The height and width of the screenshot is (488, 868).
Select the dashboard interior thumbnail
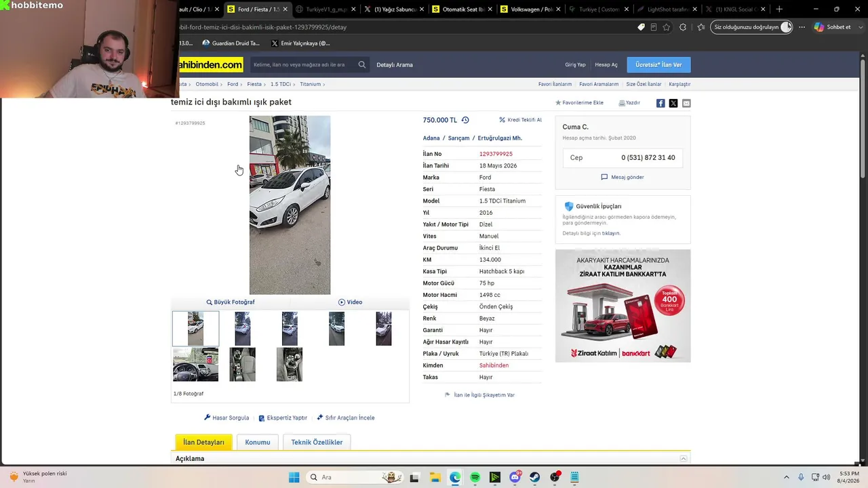[195, 364]
